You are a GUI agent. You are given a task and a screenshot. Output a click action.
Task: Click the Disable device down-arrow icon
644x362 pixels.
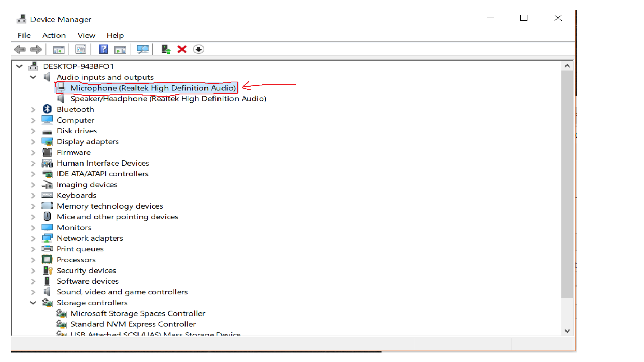click(x=198, y=49)
